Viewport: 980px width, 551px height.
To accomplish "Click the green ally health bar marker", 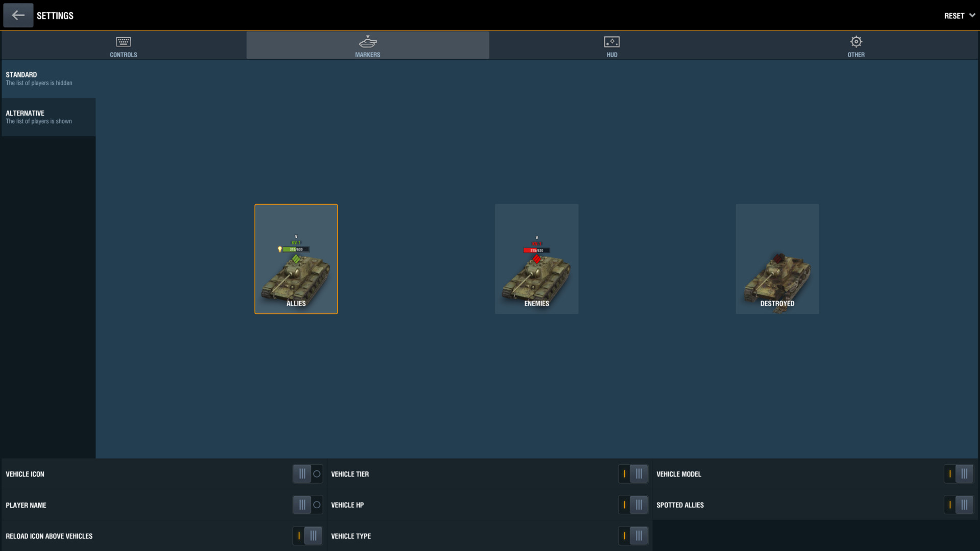I will [x=296, y=249].
